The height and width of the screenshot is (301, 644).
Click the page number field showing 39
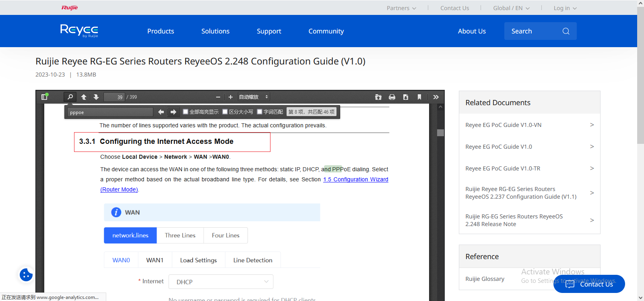114,97
